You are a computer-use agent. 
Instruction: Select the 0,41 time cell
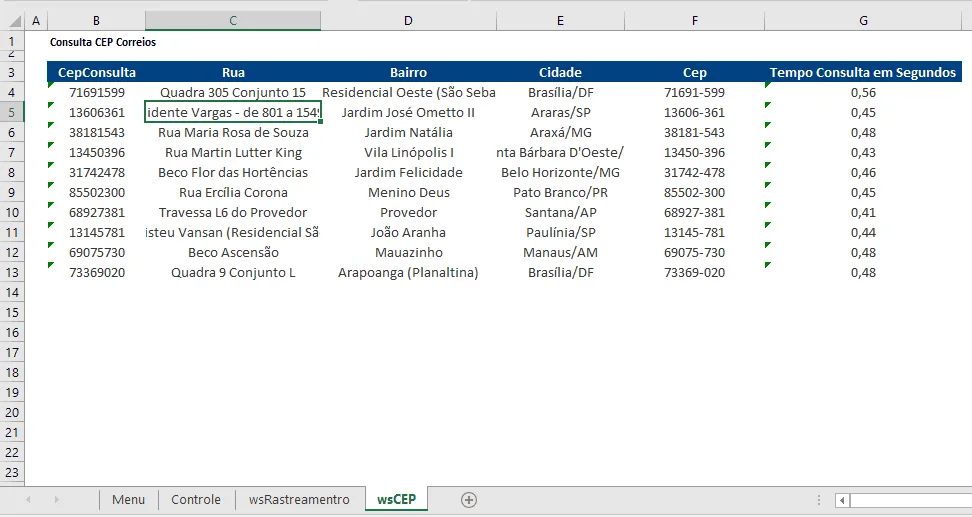point(864,212)
